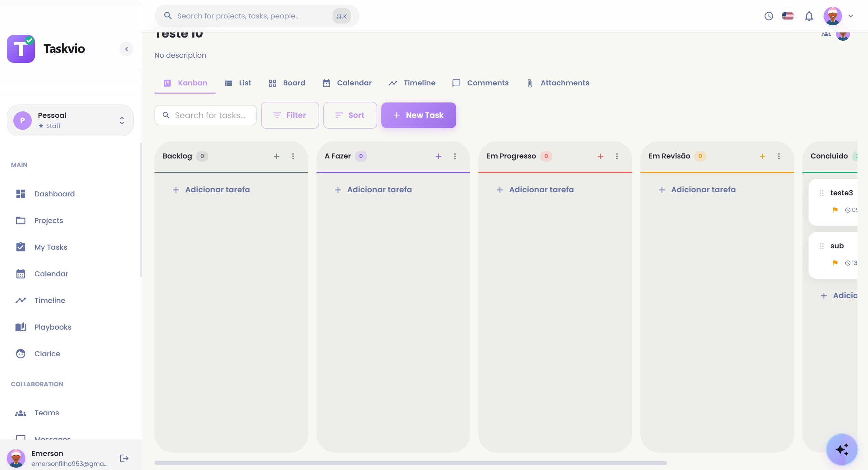Viewport: 868px width, 470px height.
Task: Switch to the List view tab
Action: tap(238, 83)
